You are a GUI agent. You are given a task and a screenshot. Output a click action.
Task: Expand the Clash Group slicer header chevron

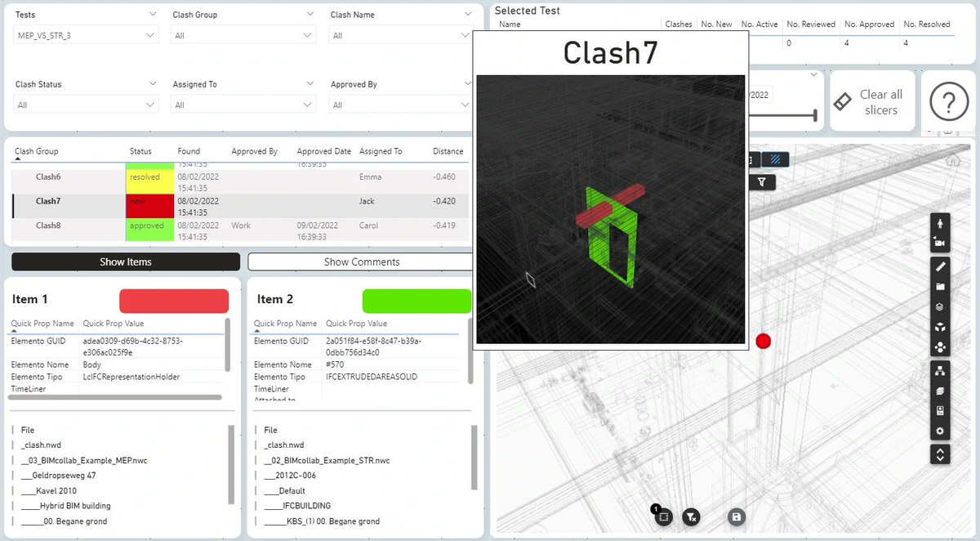tap(310, 15)
